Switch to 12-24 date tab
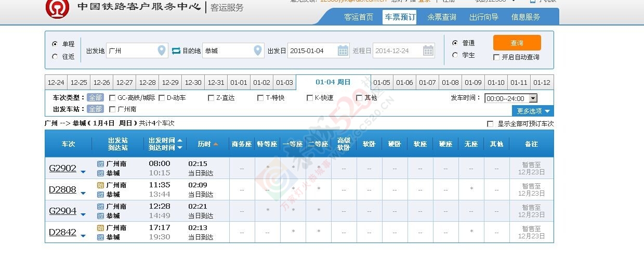Image resolution: width=644 pixels, height=280 pixels. pos(56,83)
